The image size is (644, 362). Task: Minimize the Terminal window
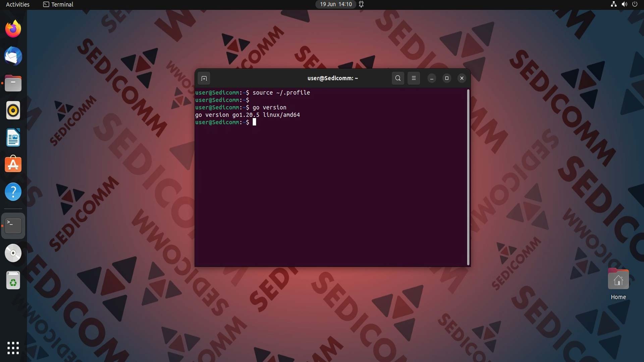(432, 78)
